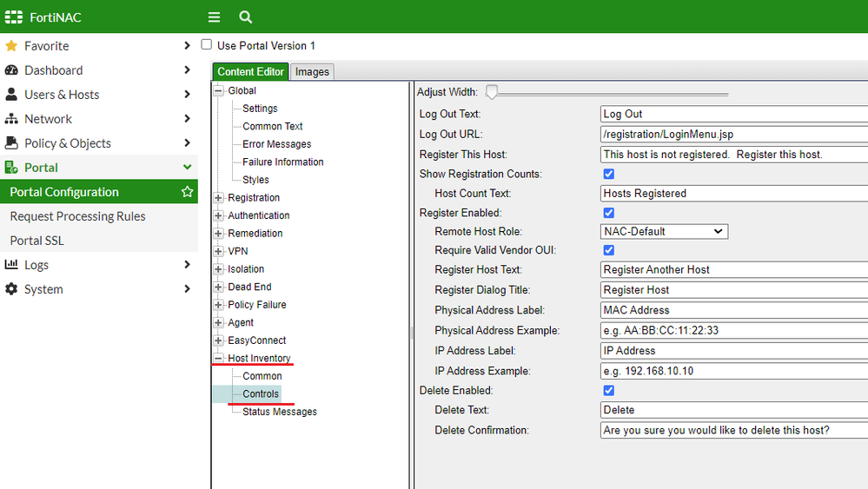868x489 pixels.
Task: Select Status Messages under Host Inventory
Action: (280, 412)
